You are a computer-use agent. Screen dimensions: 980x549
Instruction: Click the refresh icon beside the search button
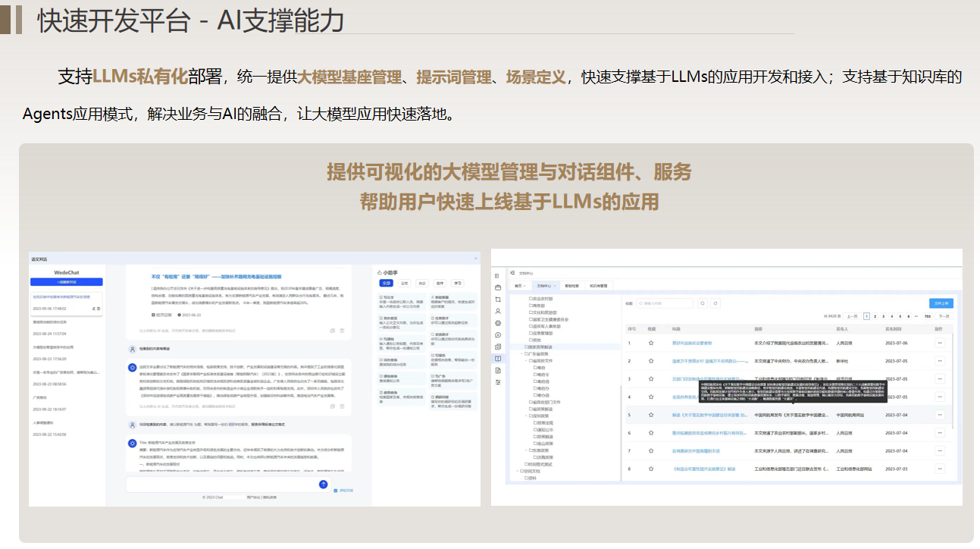[715, 303]
